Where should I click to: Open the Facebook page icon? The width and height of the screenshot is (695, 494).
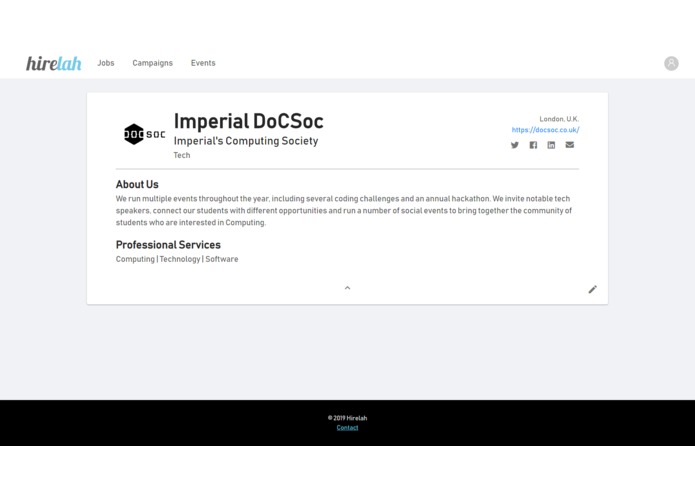[x=533, y=145]
